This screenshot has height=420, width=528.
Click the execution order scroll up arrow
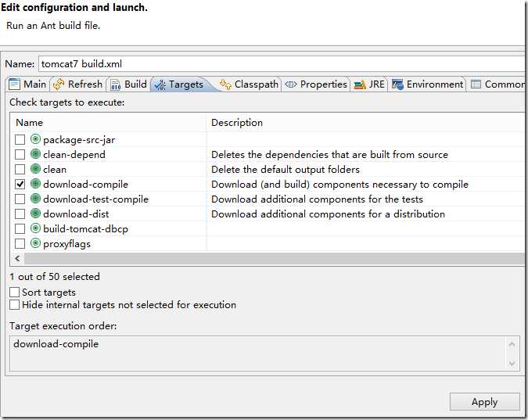(512, 344)
